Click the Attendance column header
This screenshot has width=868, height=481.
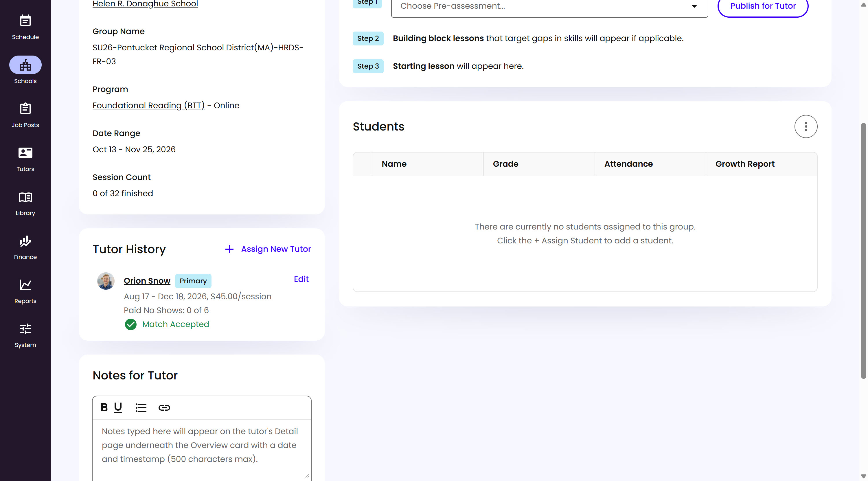tap(650, 164)
